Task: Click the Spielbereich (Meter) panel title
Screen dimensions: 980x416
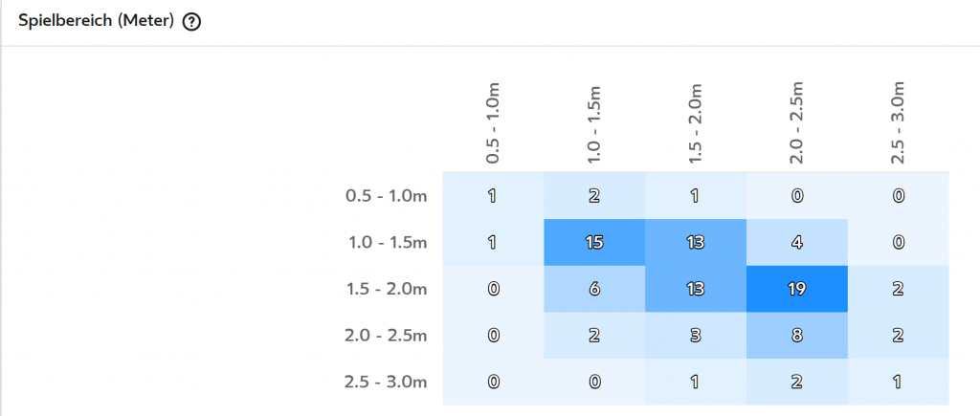Action: click(x=96, y=21)
